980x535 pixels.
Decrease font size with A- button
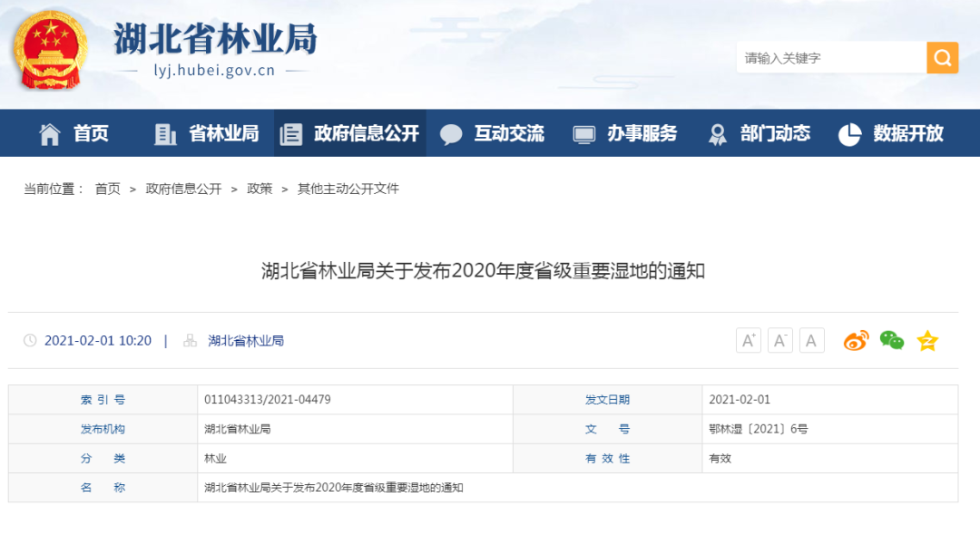pyautogui.click(x=780, y=341)
